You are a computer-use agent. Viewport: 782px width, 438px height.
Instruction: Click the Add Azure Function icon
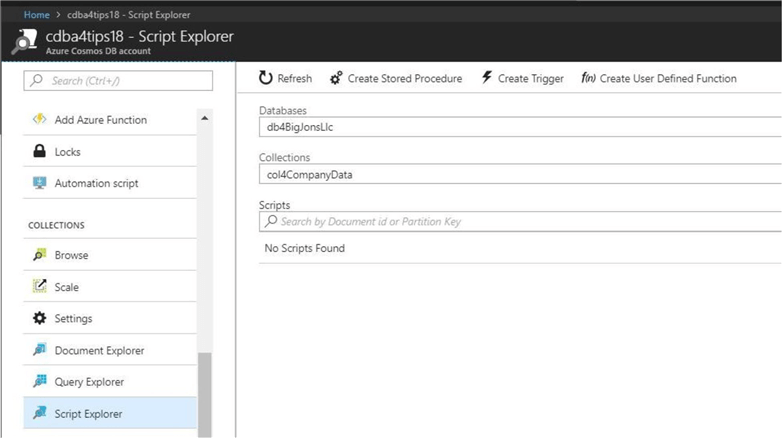point(39,119)
